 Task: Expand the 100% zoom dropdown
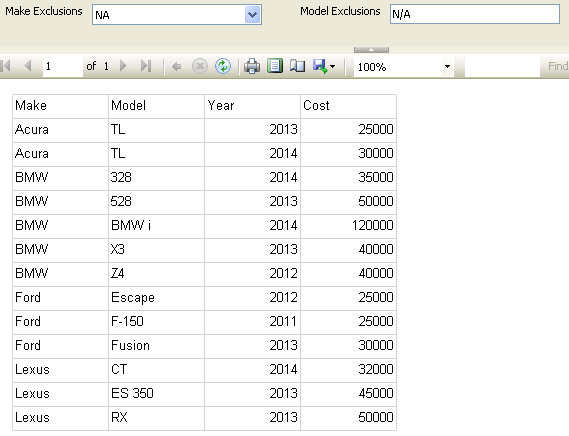447,66
